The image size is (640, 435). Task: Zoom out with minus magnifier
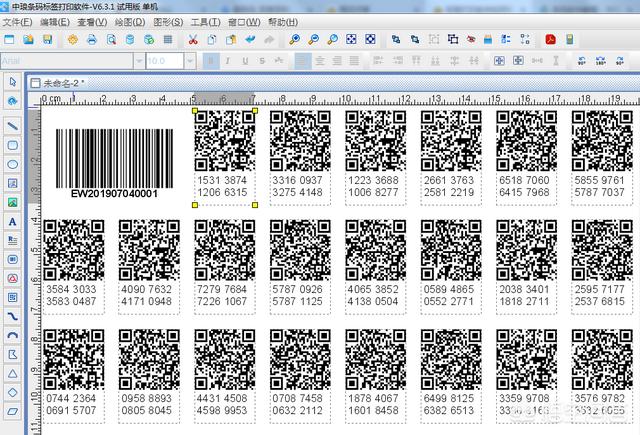tap(313, 40)
